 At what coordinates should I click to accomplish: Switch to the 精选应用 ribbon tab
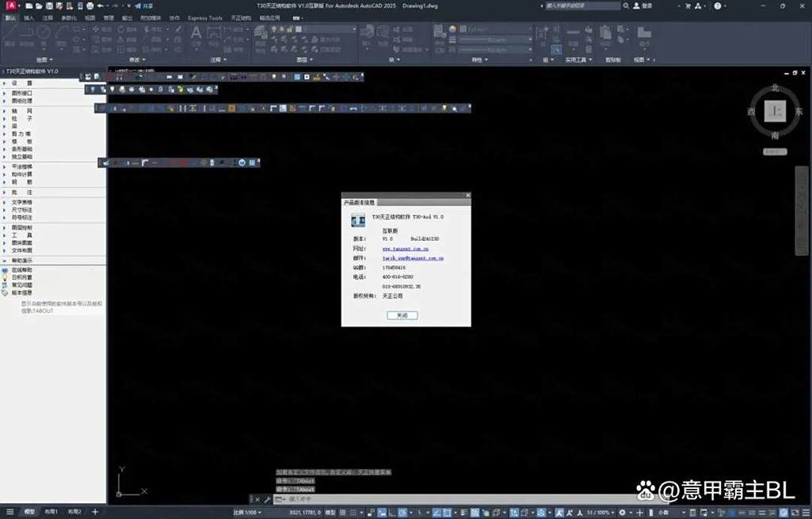click(x=270, y=17)
